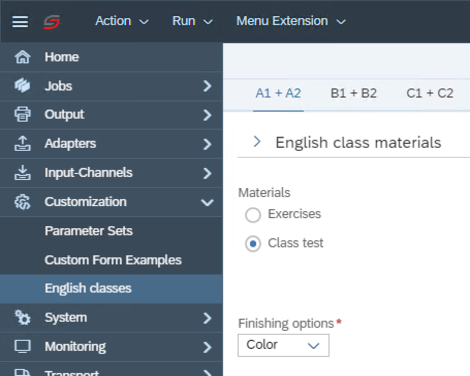Click the Home house icon
Viewport: 470px width, 376px height.
(x=22, y=57)
